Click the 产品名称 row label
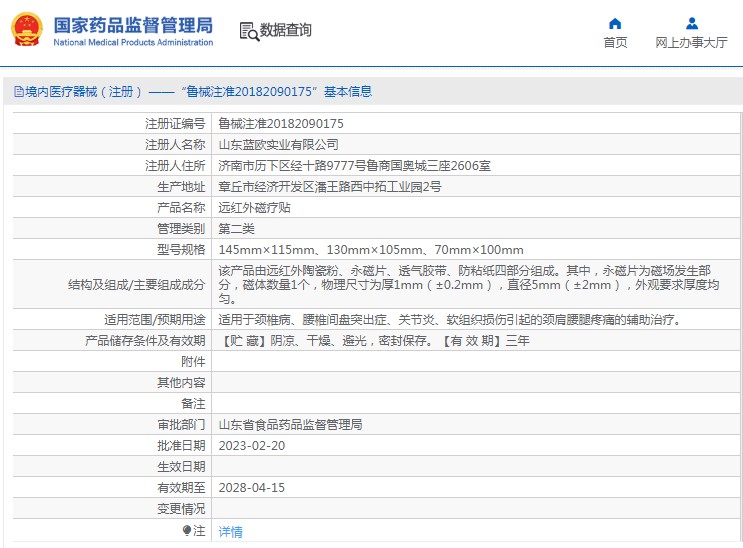The height and width of the screenshot is (548, 743). [181, 208]
